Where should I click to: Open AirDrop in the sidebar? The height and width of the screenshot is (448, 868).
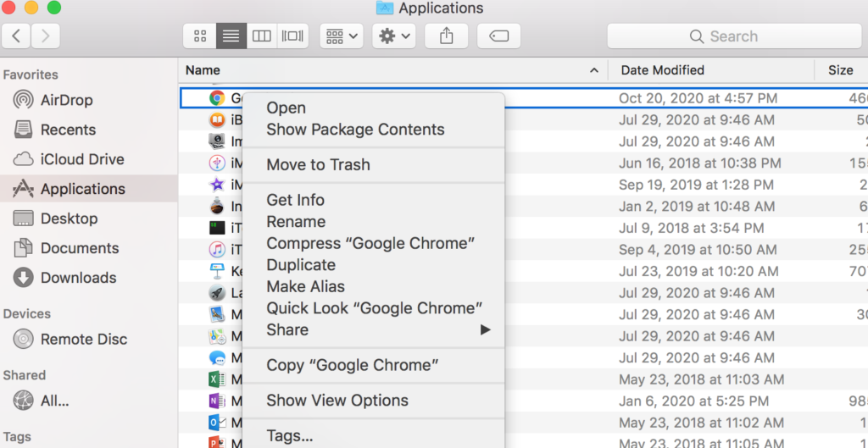[x=66, y=100]
